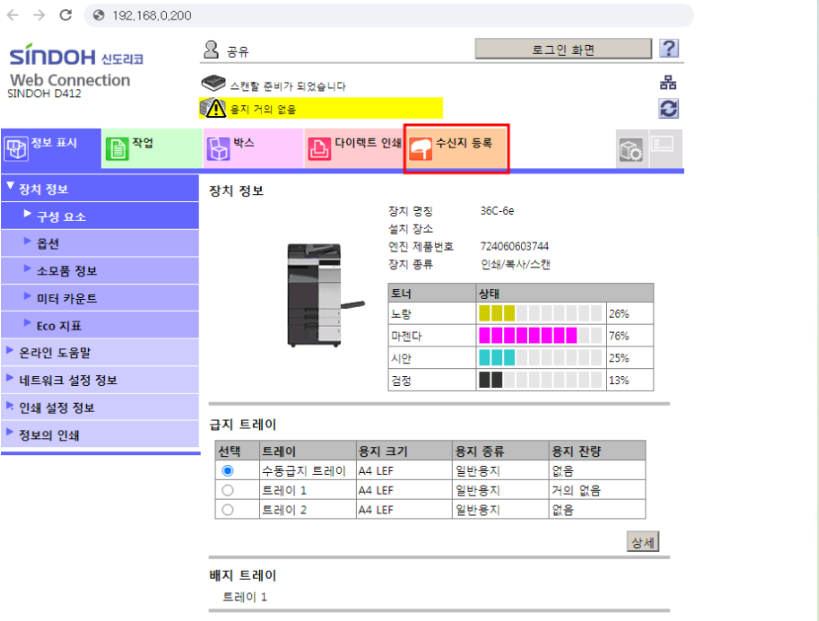Screen dimensions: 819x621
Task: Open the grayed settings gear icon
Action: point(631,149)
